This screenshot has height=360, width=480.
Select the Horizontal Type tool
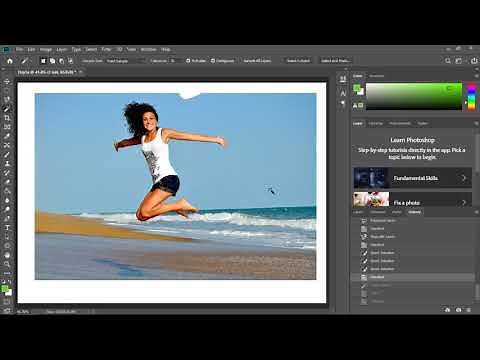(x=7, y=228)
